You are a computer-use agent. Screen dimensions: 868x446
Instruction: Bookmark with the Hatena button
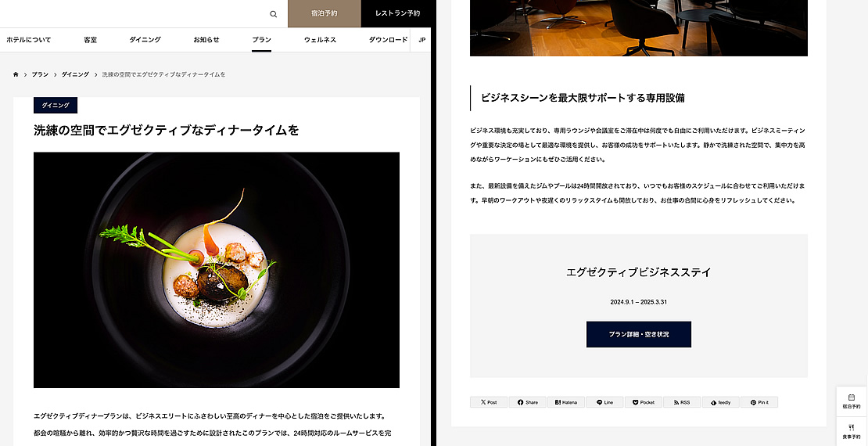565,402
